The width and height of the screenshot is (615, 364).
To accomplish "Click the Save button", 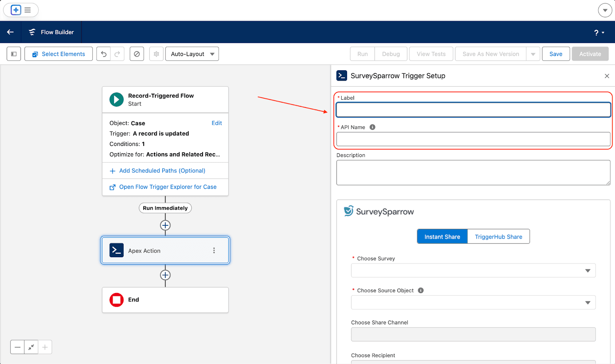I will point(555,54).
